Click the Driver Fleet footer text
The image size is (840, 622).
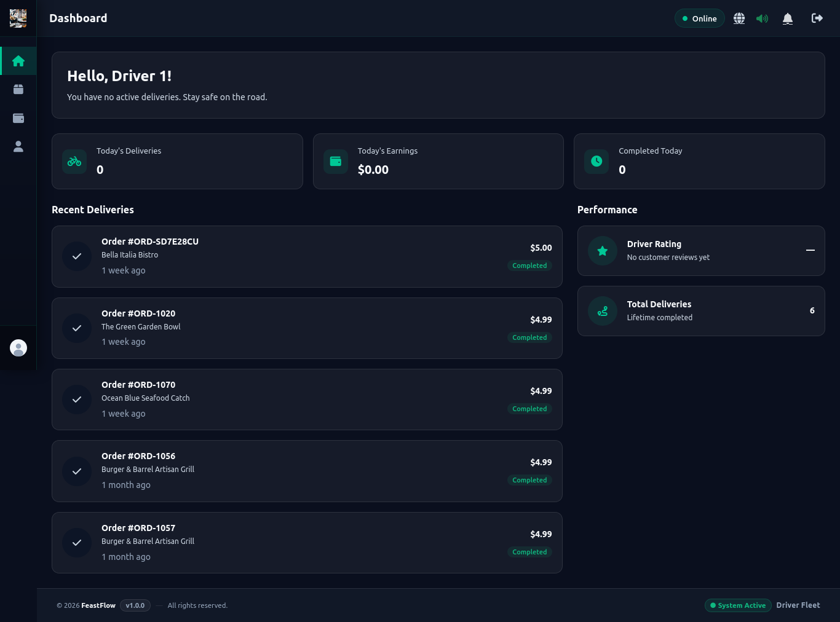pyautogui.click(x=798, y=605)
